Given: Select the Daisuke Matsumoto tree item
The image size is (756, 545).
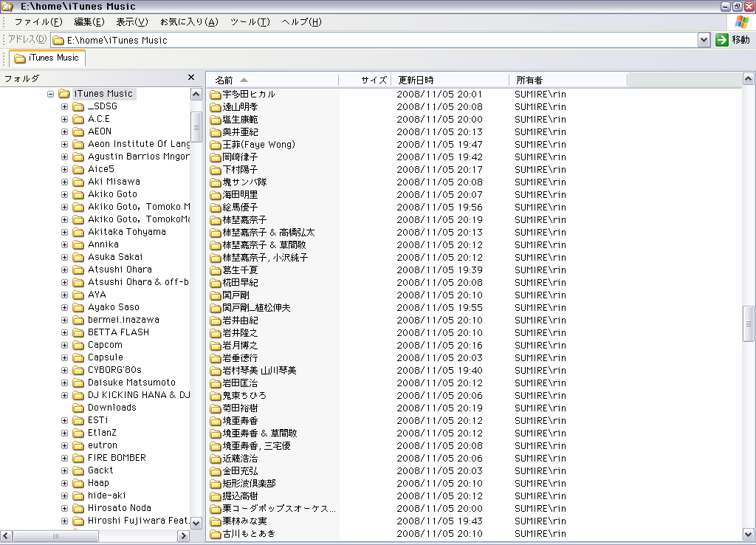Looking at the screenshot, I should (131, 383).
